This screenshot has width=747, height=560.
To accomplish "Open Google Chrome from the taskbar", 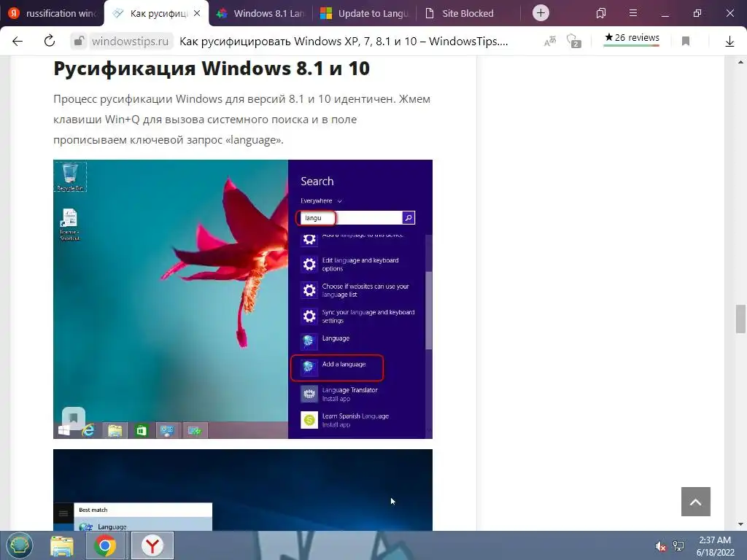I will coord(105,545).
